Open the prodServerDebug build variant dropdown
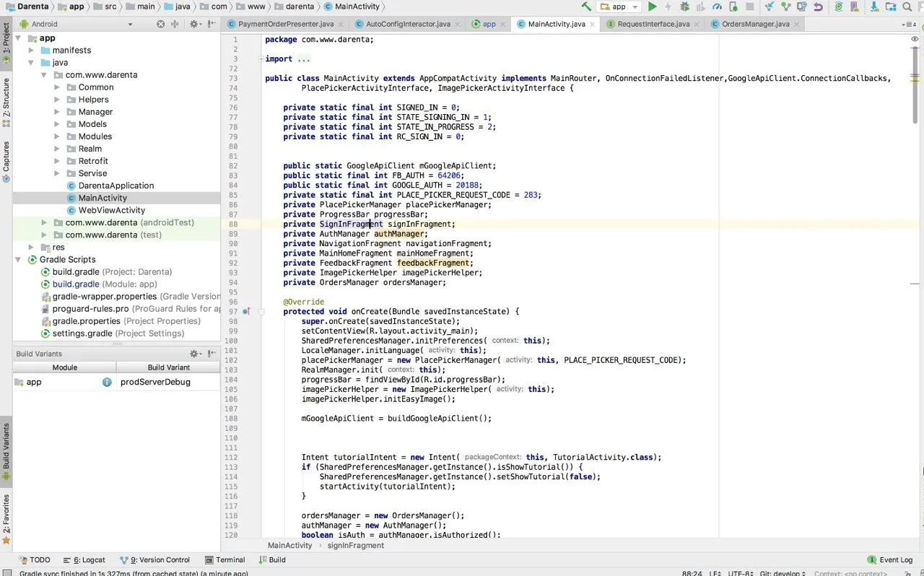 [x=168, y=382]
